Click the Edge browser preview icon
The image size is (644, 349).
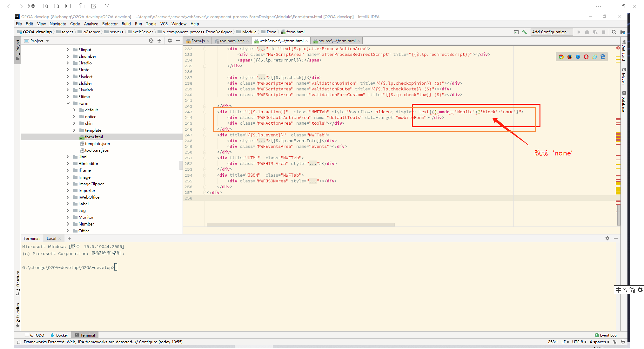pyautogui.click(x=603, y=57)
